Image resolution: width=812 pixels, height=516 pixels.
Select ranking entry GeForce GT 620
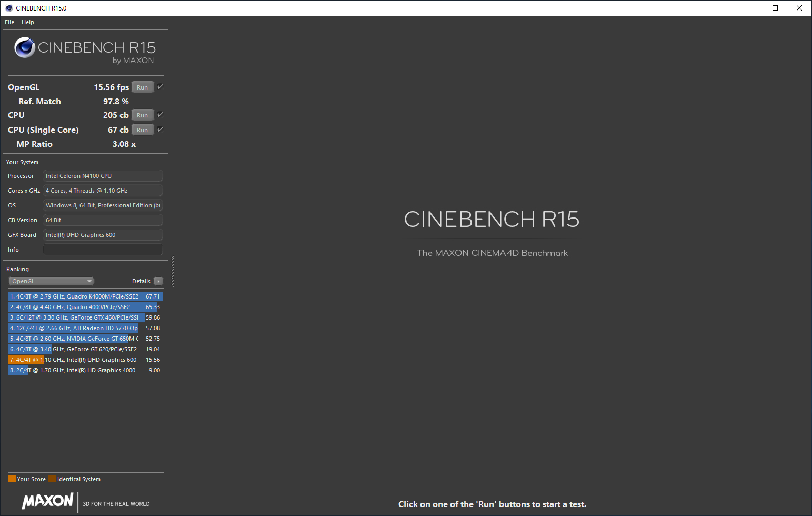tap(85, 349)
